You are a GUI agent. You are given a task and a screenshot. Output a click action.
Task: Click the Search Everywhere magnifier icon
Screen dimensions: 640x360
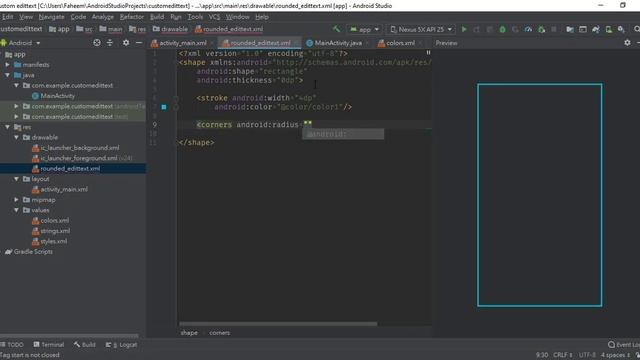(x=636, y=29)
